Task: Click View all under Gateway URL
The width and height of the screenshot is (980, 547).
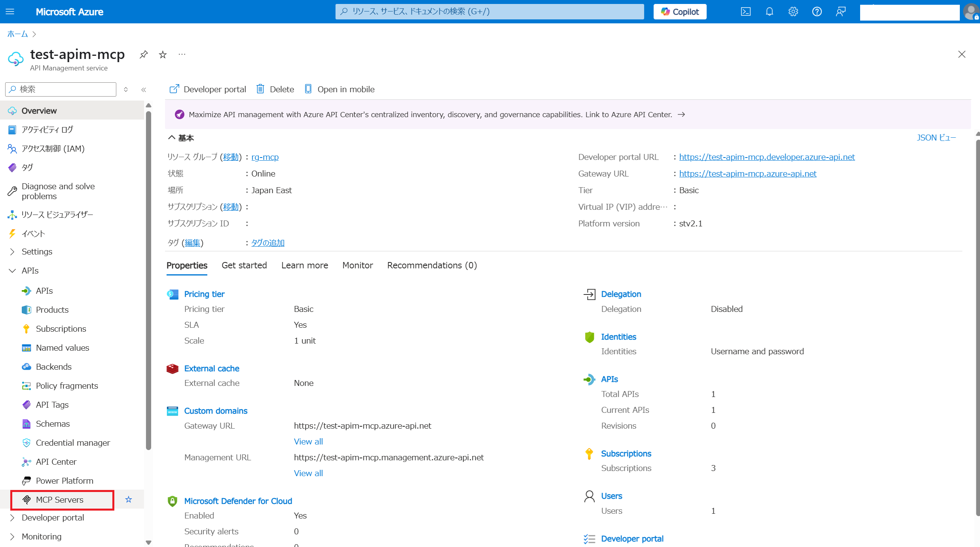Action: pos(308,442)
